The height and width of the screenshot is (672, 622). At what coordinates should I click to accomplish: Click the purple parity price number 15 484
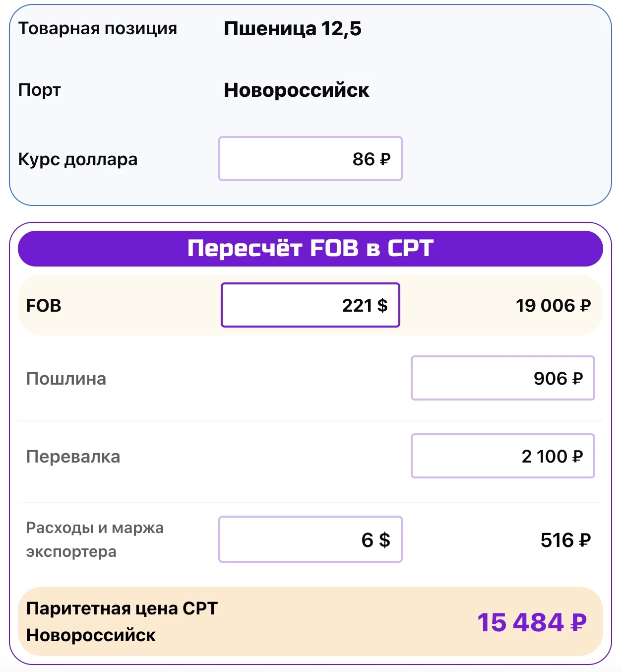pyautogui.click(x=520, y=622)
